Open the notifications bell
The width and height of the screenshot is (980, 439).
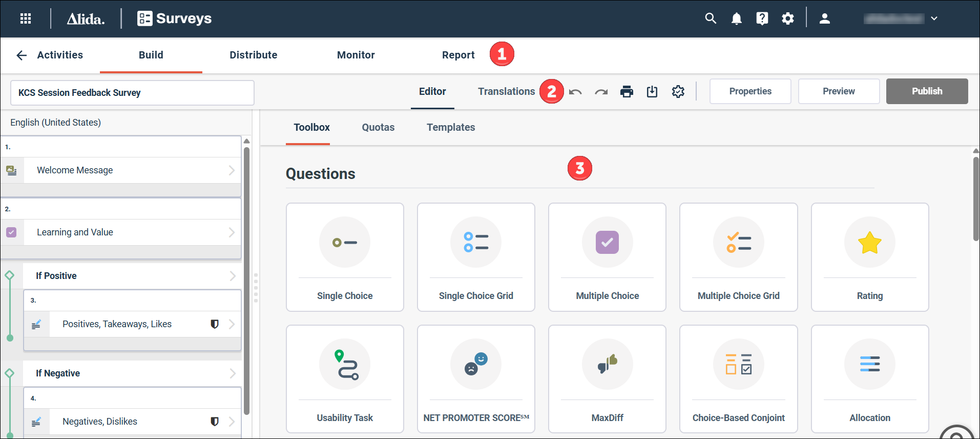pos(736,19)
